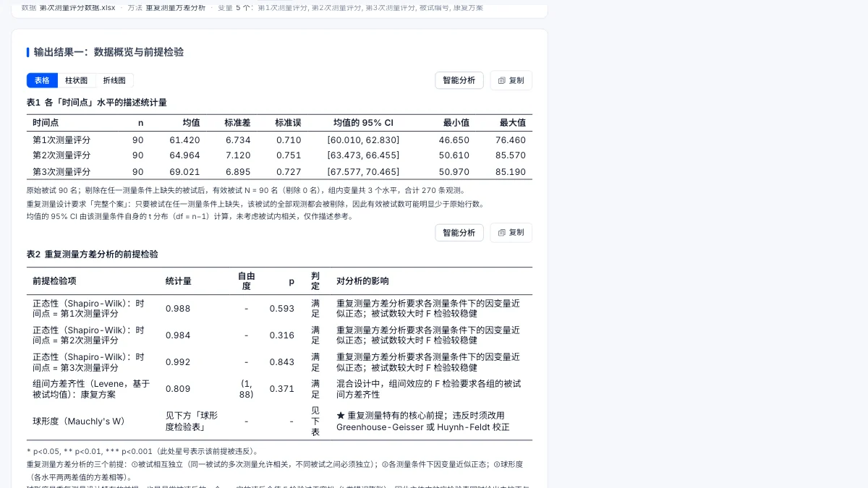Click Shapiro-Wilk statistic 0.984

point(178,335)
